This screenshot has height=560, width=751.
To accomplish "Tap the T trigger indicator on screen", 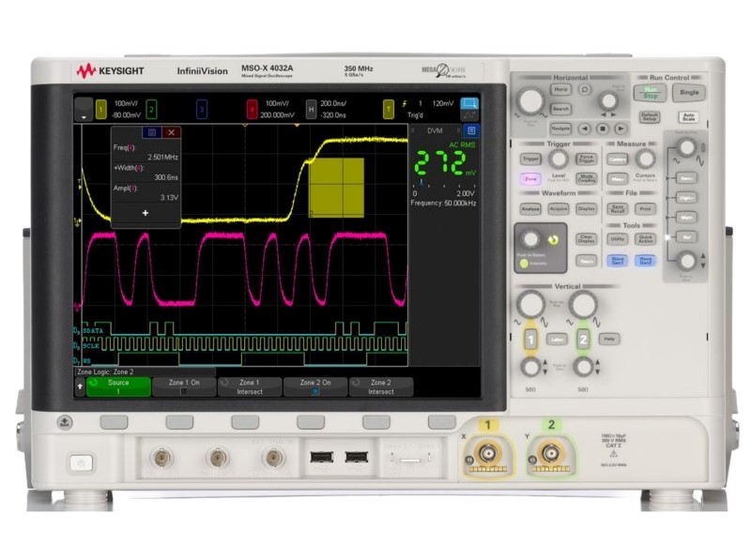I will point(388,109).
